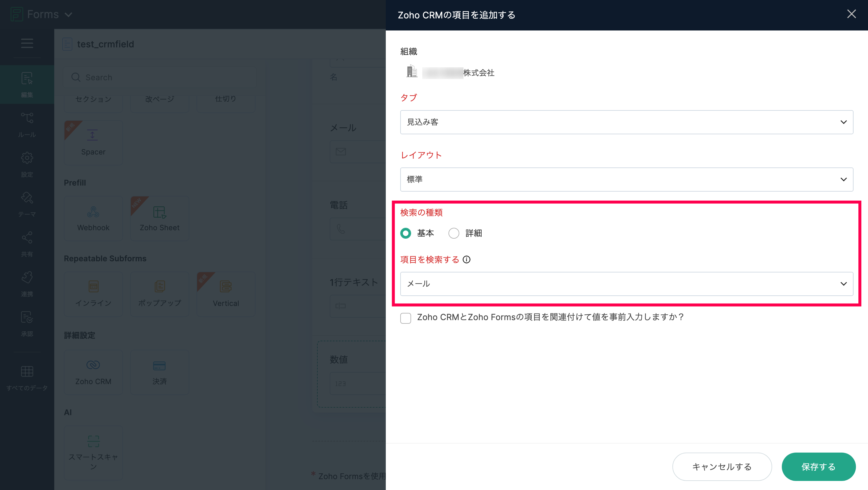Image resolution: width=868 pixels, height=490 pixels.
Task: Click the Zoho Sheet prefill icon
Action: point(159,212)
